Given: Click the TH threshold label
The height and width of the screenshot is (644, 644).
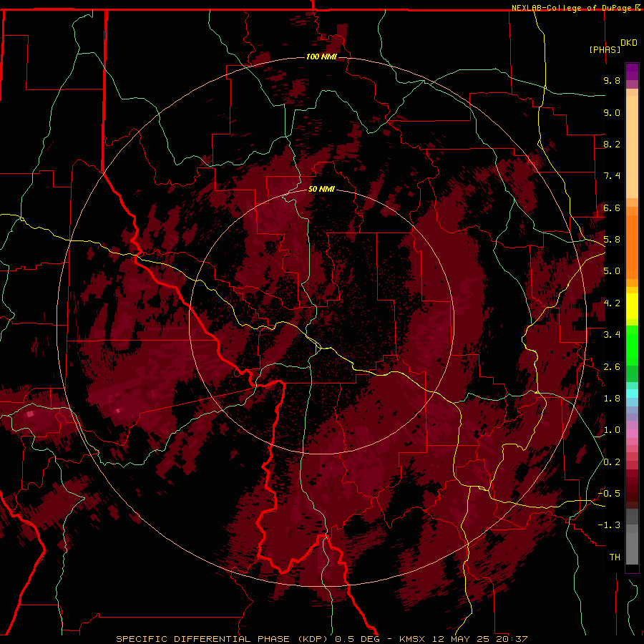Looking at the screenshot, I should coord(615,557).
